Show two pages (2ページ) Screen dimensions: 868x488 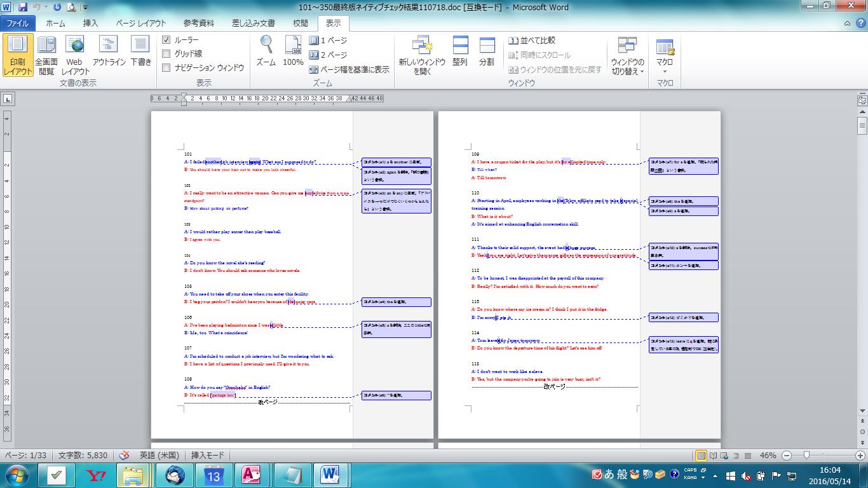[328, 55]
